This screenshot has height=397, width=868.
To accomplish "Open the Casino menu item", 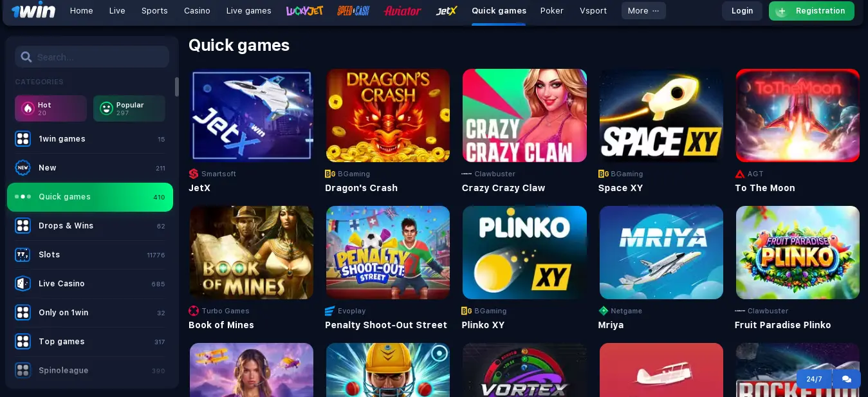I will (197, 11).
